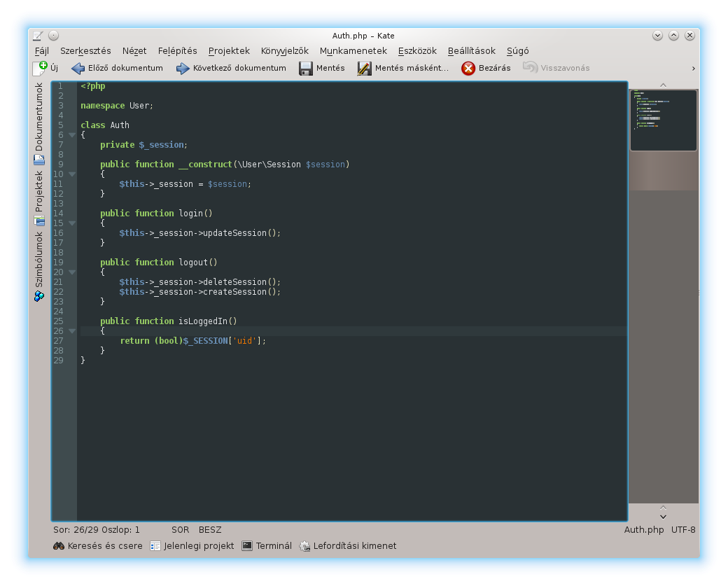Click the Előző dokumentum button label
The image size is (728, 586).
pos(125,68)
